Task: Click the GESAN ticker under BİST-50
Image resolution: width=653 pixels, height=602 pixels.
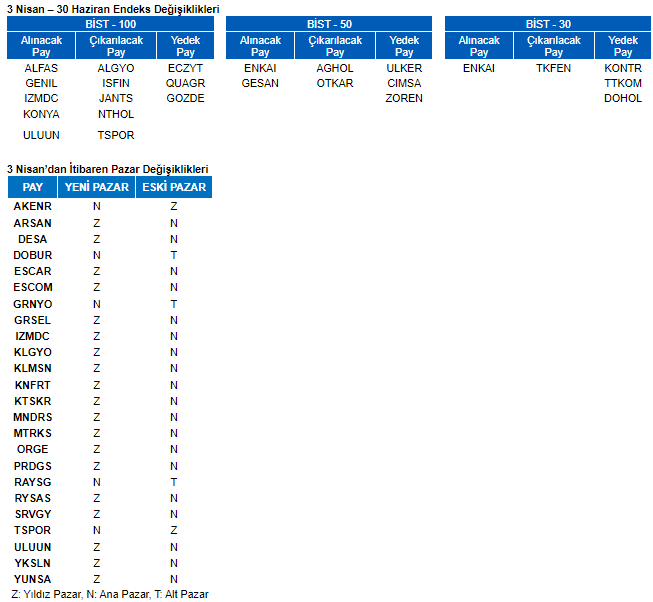Action: pyautogui.click(x=260, y=83)
